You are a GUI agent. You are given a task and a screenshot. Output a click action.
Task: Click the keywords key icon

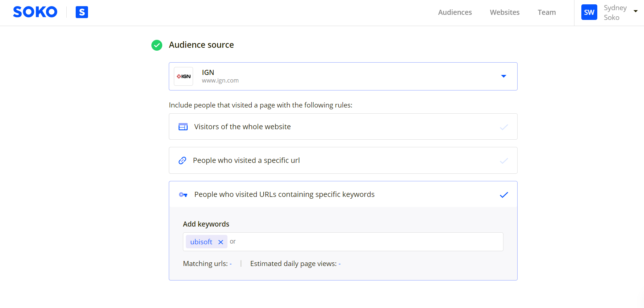coord(183,195)
